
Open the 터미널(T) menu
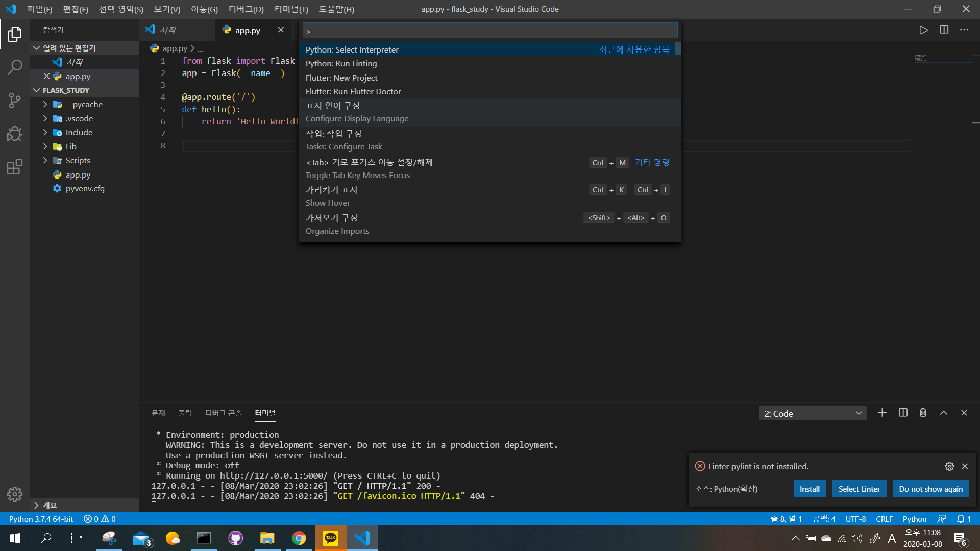[291, 9]
